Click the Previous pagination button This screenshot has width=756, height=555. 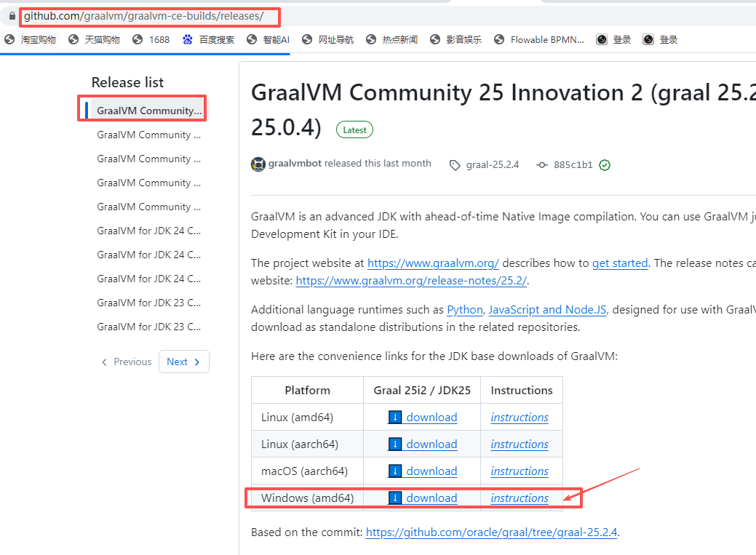(127, 362)
